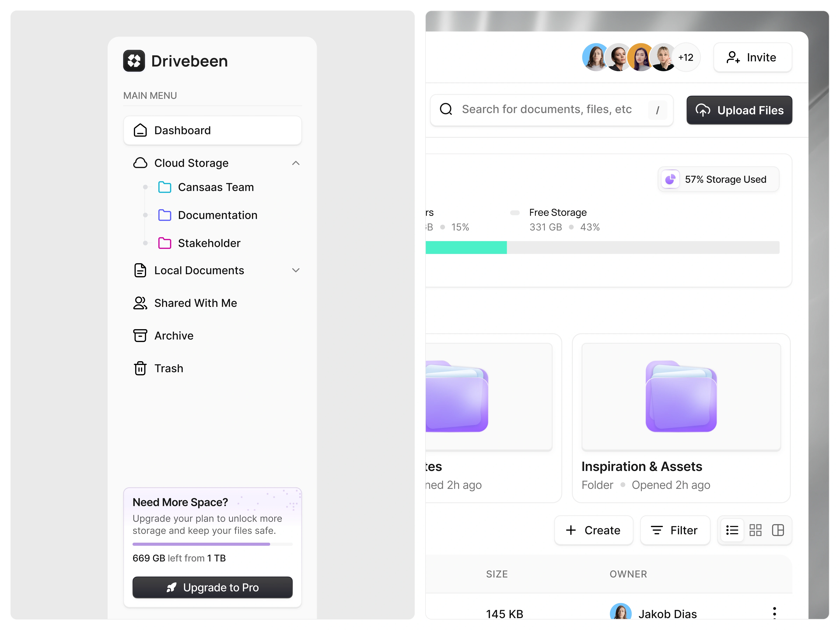
Task: Go to Shared With Me
Action: pos(196,303)
